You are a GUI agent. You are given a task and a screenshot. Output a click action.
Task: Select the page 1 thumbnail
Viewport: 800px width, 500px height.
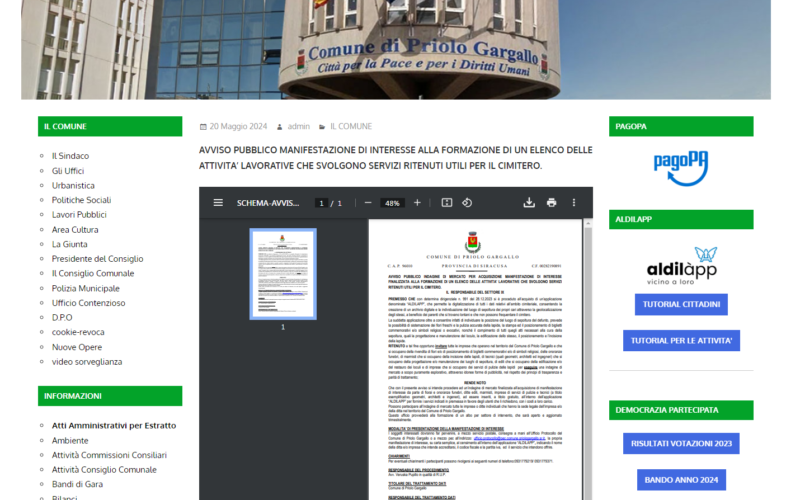coord(282,273)
